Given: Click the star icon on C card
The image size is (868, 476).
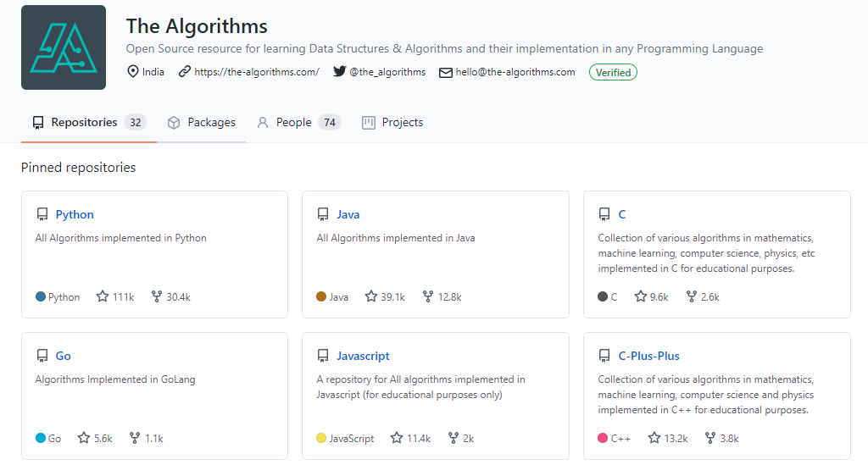Looking at the screenshot, I should [x=641, y=296].
